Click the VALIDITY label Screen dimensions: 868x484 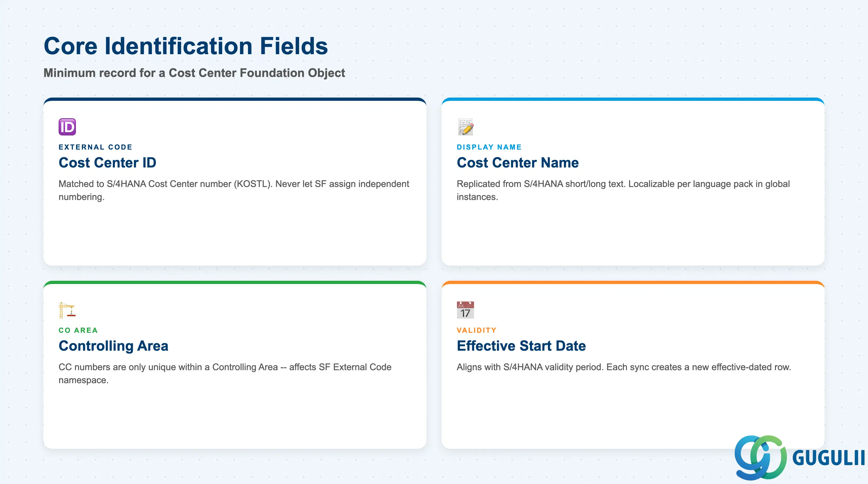[x=477, y=330]
